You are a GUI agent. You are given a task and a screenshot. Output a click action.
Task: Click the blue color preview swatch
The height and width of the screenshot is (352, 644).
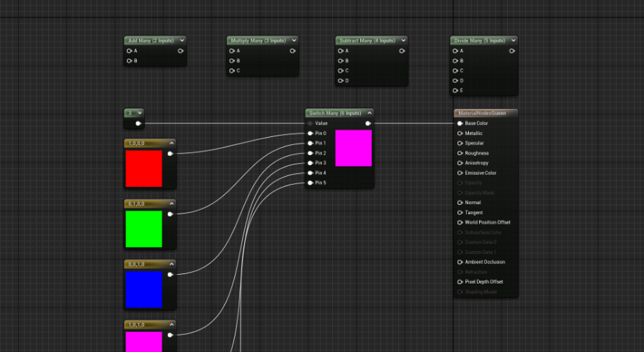(144, 289)
